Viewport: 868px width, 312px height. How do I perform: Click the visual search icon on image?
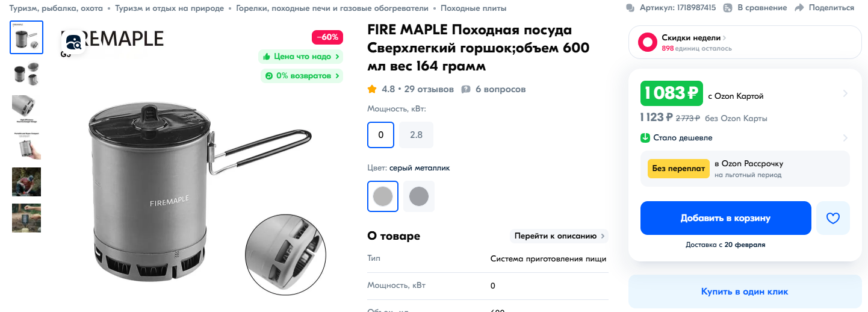(73, 42)
